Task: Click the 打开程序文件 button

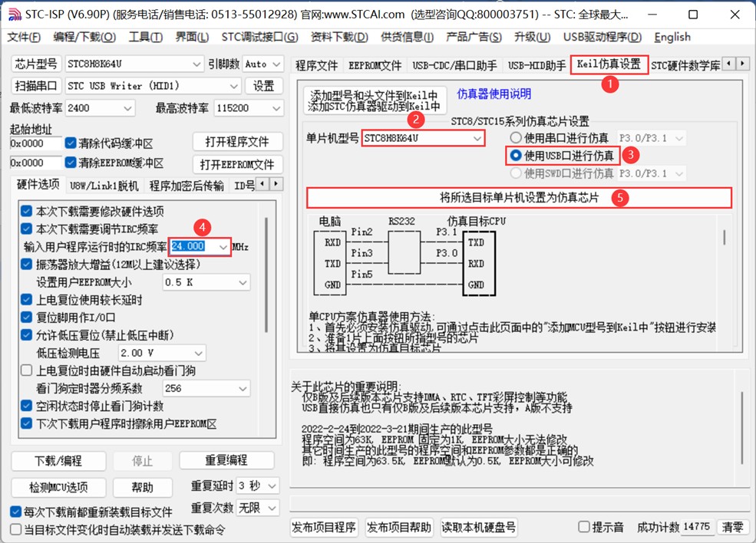Action: point(237,142)
